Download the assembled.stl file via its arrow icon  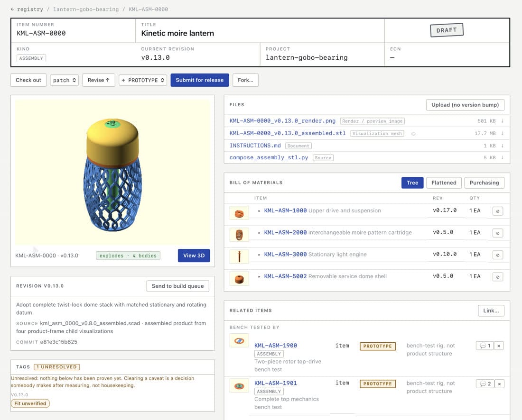pos(503,133)
